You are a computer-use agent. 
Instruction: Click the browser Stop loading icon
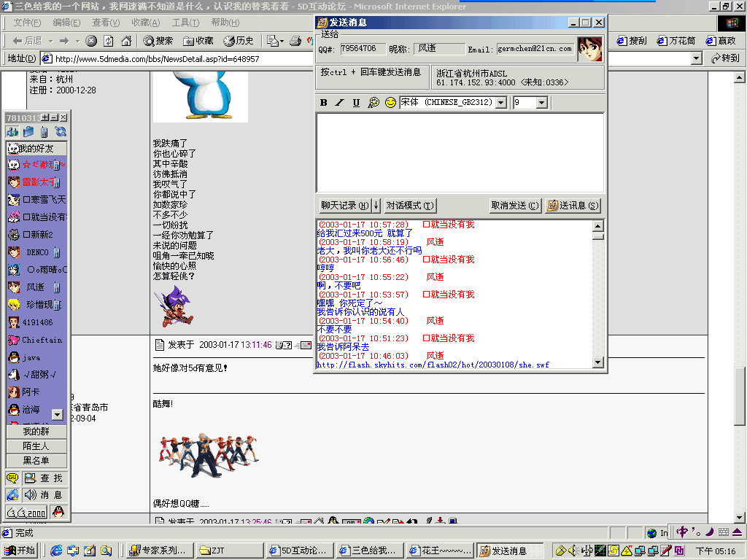point(91,41)
